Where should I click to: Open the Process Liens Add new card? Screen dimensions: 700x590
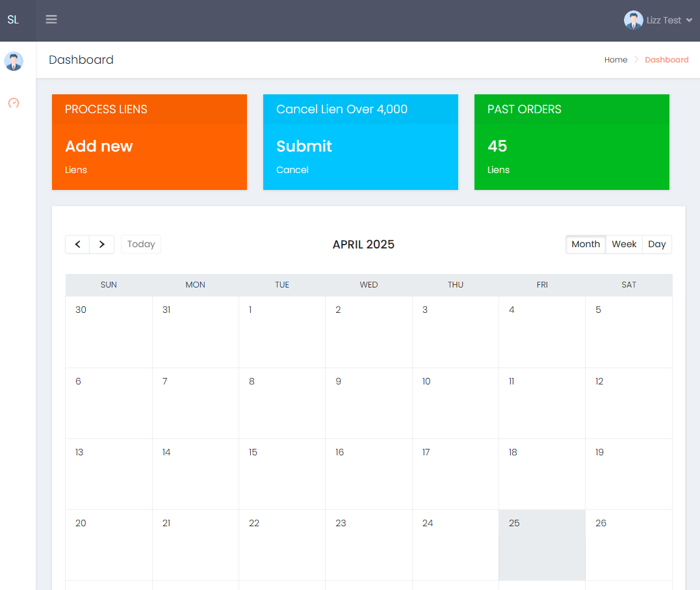pos(149,142)
